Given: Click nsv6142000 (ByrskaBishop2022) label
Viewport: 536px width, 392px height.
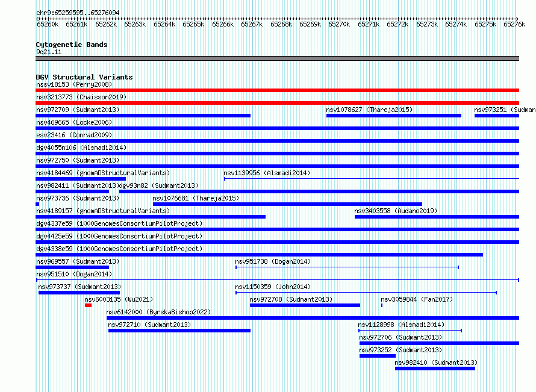Looking at the screenshot, I should (158, 312).
